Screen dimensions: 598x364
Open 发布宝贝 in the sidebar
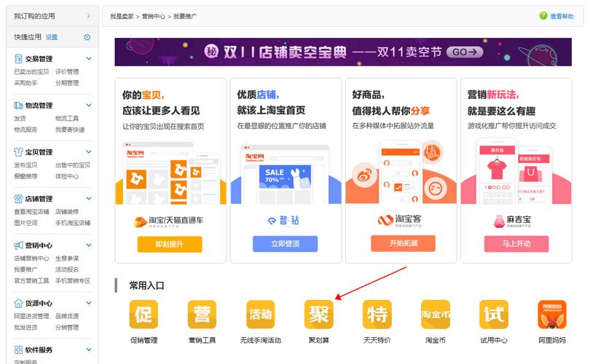tap(25, 165)
